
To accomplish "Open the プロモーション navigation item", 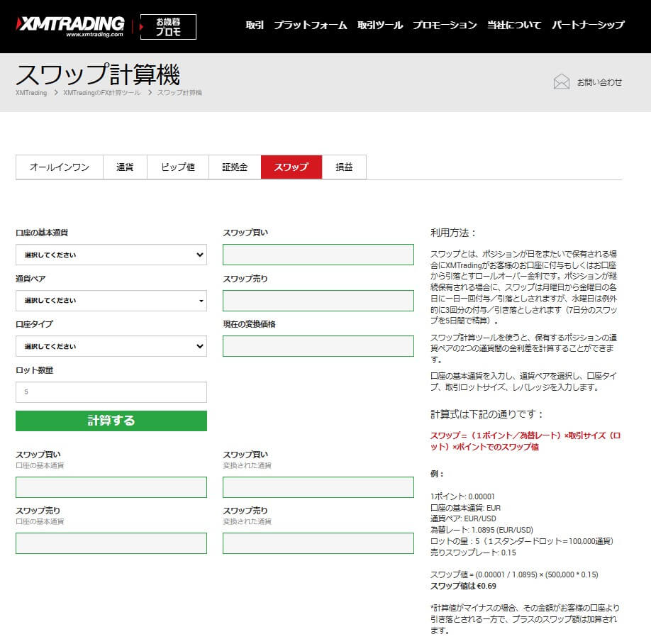I will [445, 24].
